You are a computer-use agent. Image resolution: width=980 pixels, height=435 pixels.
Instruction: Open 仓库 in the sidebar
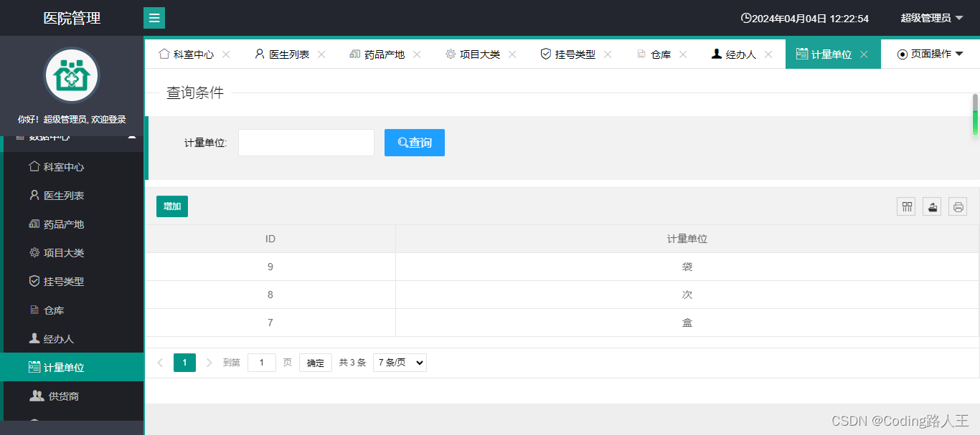coord(72,310)
